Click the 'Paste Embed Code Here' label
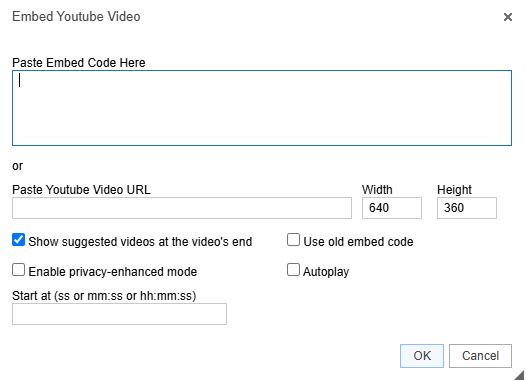 coord(79,63)
